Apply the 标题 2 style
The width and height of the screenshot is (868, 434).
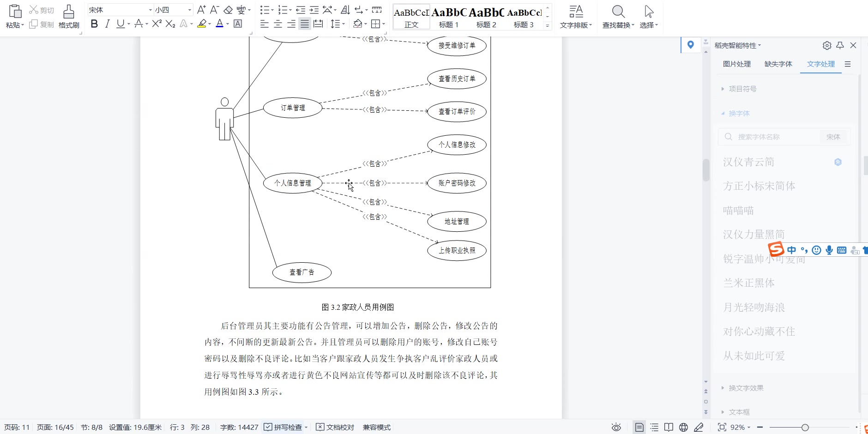pos(486,17)
